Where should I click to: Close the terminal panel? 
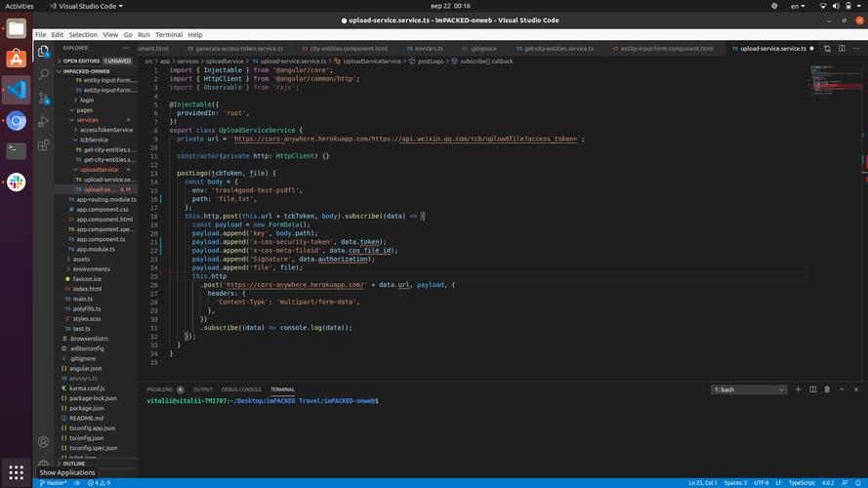[x=856, y=389]
